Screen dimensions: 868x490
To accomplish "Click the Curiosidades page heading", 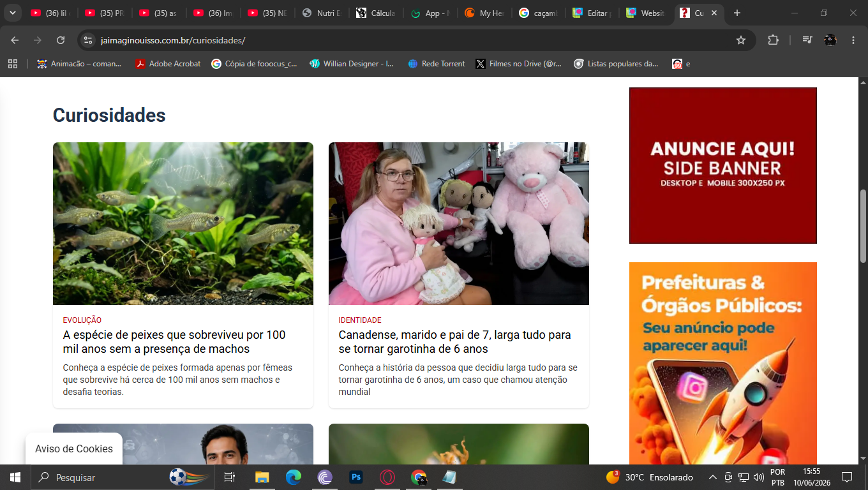I will pyautogui.click(x=109, y=115).
